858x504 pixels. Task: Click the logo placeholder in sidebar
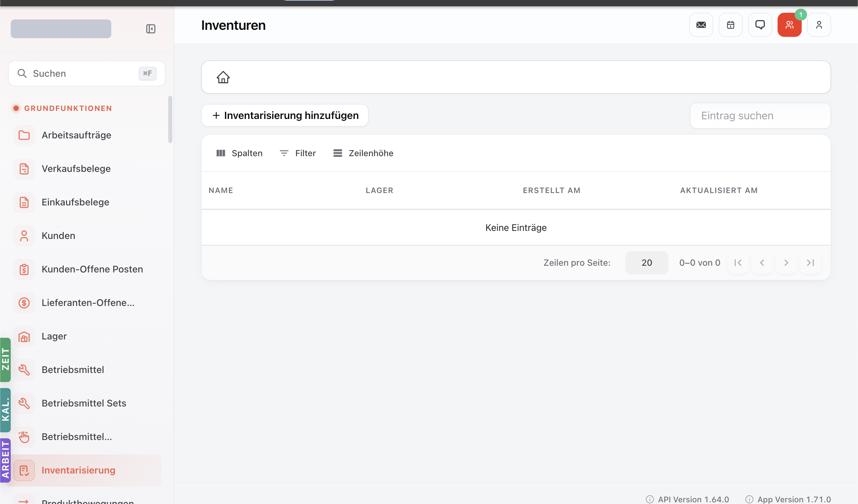tap(61, 29)
